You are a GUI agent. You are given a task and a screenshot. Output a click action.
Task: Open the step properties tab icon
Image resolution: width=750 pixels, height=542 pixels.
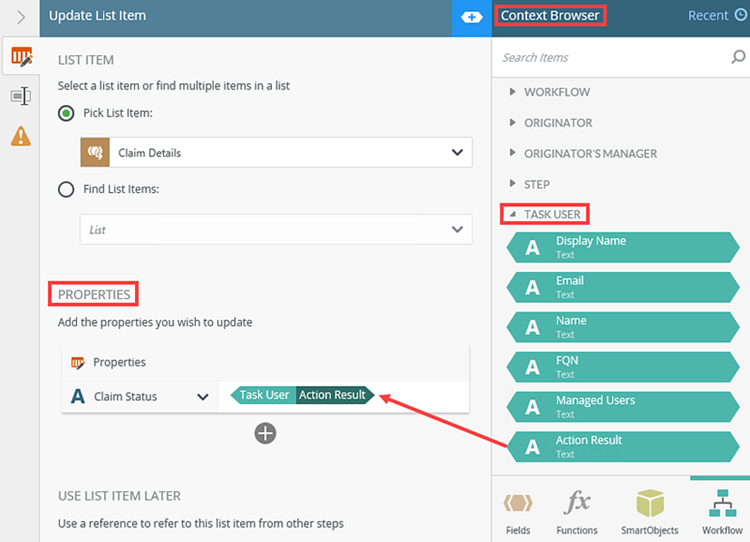pos(20,96)
